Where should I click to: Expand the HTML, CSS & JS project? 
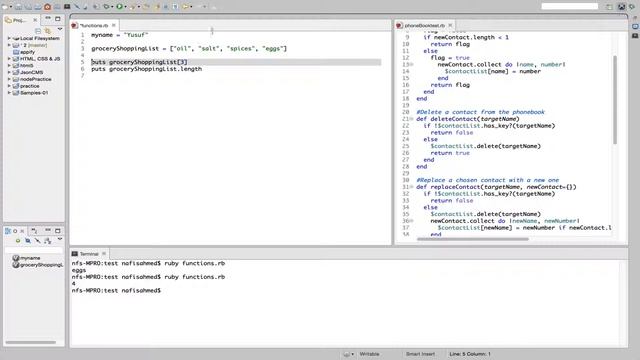point(9,59)
